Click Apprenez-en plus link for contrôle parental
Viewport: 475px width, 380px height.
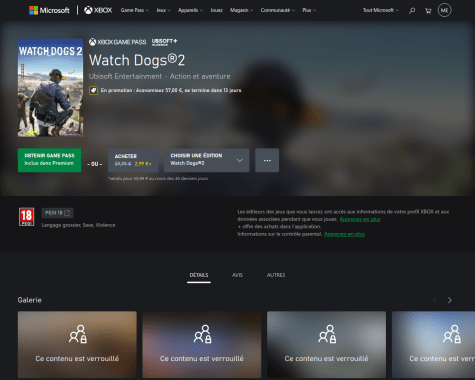(x=344, y=234)
